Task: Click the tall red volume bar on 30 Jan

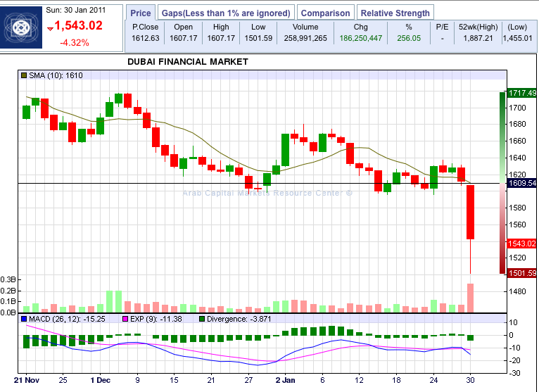Action: click(x=470, y=298)
